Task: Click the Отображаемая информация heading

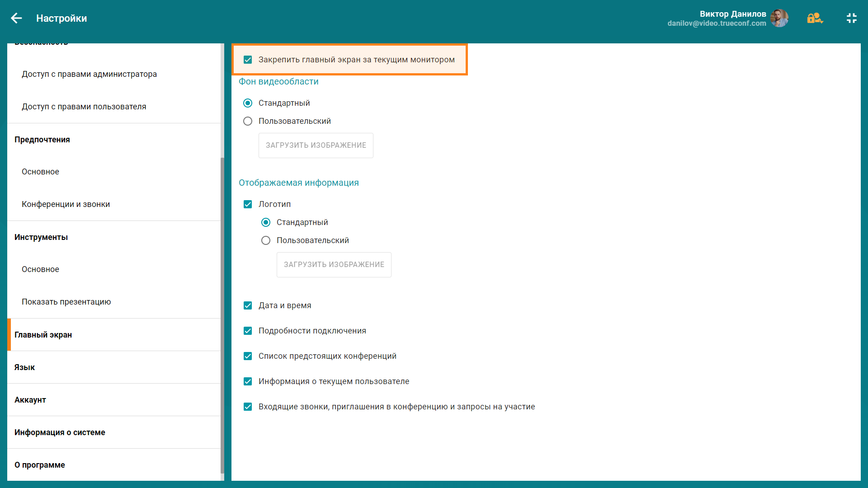Action: 299,183
